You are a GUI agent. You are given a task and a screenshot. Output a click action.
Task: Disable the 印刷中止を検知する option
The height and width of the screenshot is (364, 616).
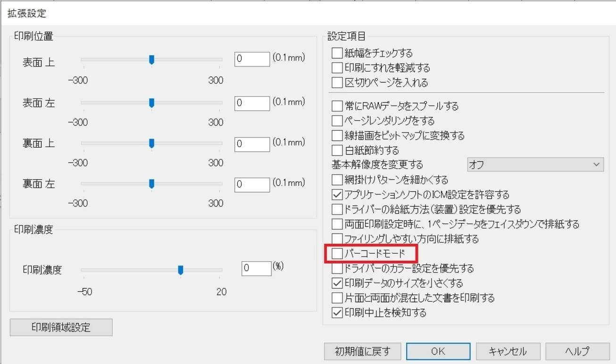click(x=337, y=313)
